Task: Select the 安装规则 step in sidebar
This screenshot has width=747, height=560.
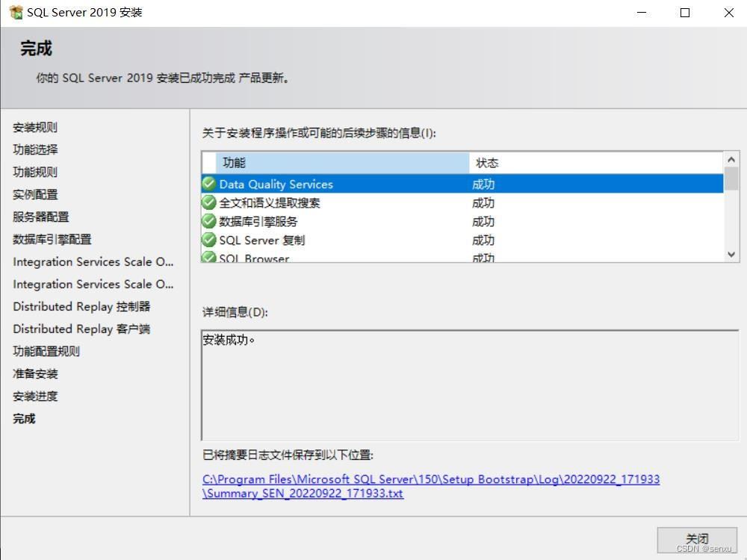Action: 35,127
